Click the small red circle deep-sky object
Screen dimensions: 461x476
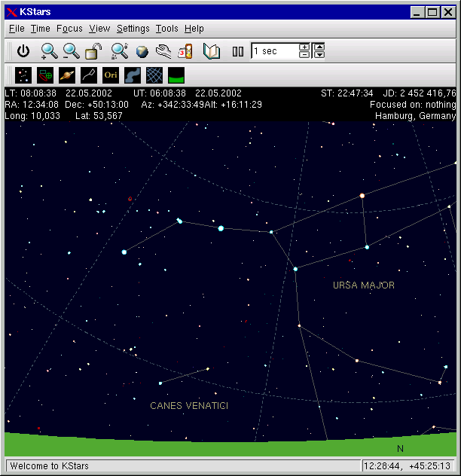[x=130, y=199]
